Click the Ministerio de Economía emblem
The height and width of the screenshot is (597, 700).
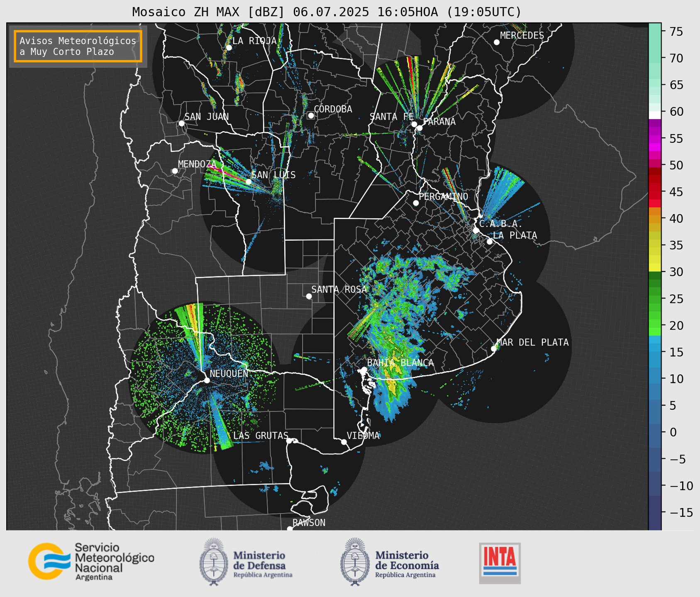tap(355, 562)
